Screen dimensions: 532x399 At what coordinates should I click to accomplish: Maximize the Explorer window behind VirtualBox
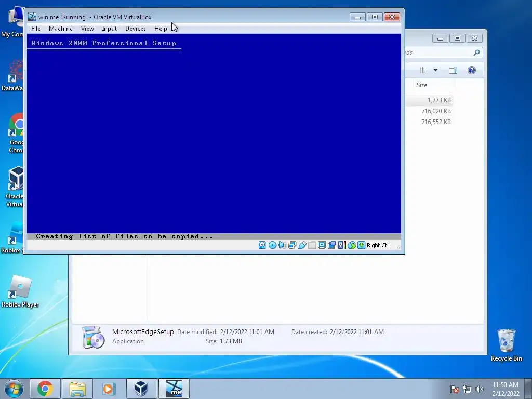tap(457, 38)
